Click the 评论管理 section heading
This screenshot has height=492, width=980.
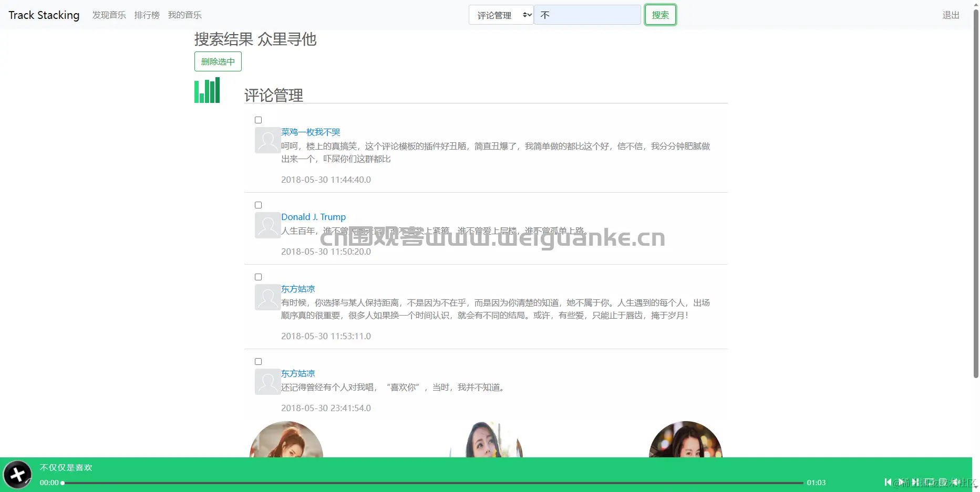pyautogui.click(x=274, y=95)
